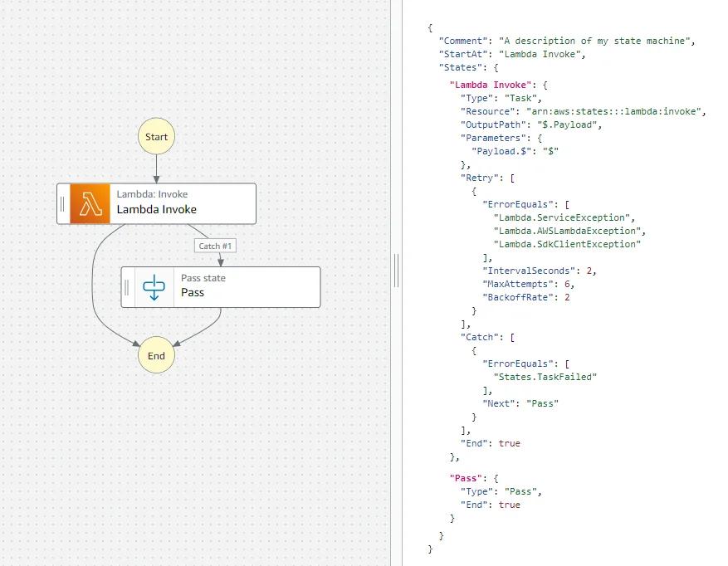
Task: Click the Catch #1 badge on the connector
Action: pos(215,246)
